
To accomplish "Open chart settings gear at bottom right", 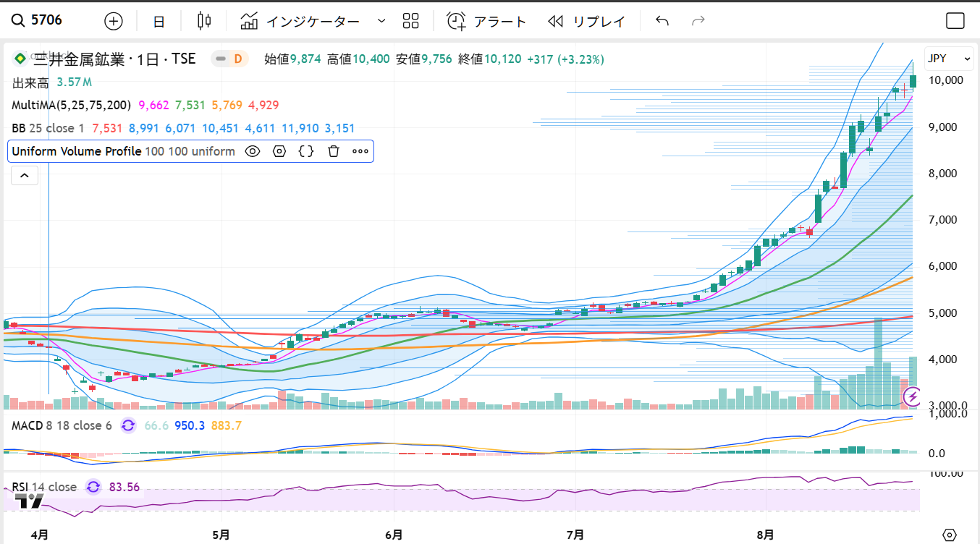I will [950, 535].
